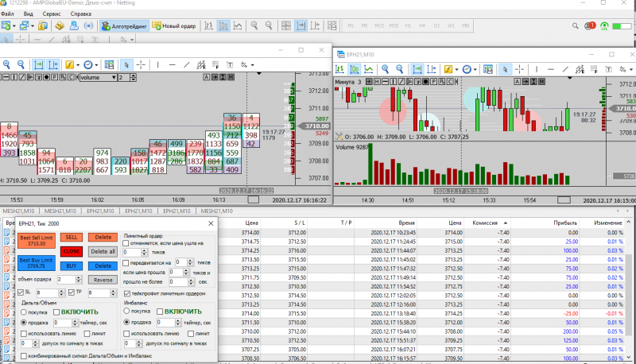Image resolution: width=636 pixels, height=364 pixels.
Task: Expand the volume dropdown in left chart
Action: [113, 78]
